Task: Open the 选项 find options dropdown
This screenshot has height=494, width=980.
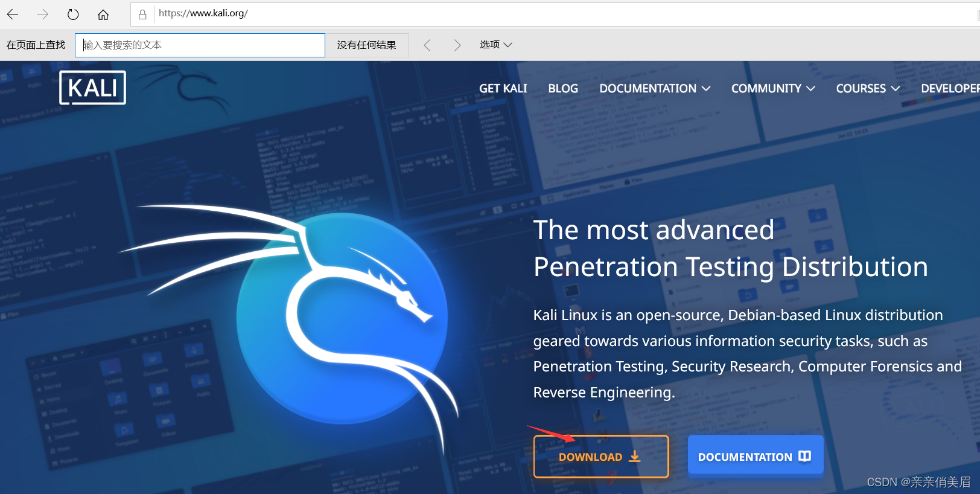Action: tap(495, 45)
